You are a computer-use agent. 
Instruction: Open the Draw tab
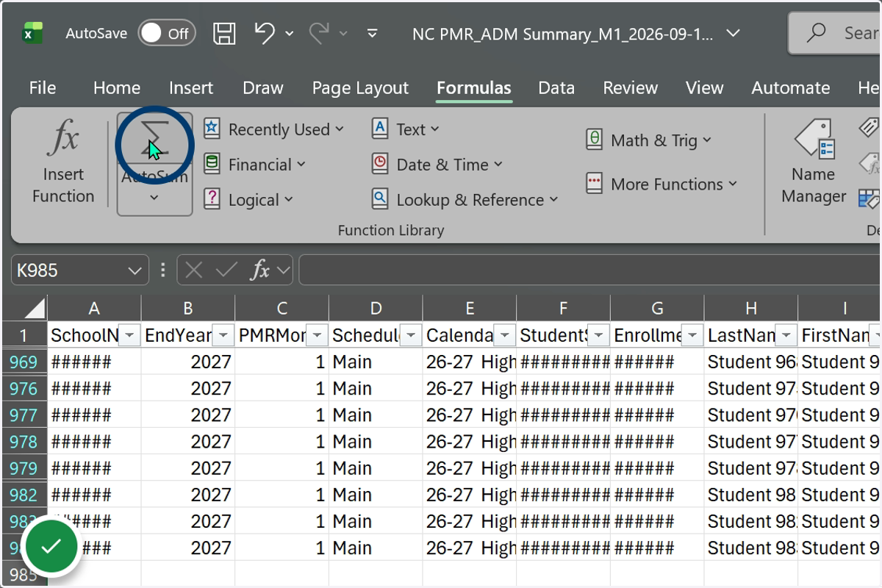pos(263,88)
